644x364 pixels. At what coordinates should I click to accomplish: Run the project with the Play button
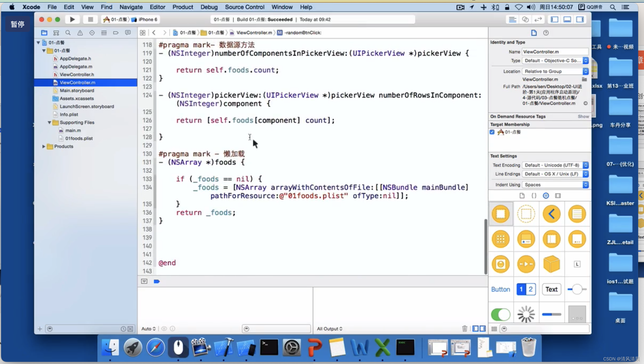click(x=72, y=19)
